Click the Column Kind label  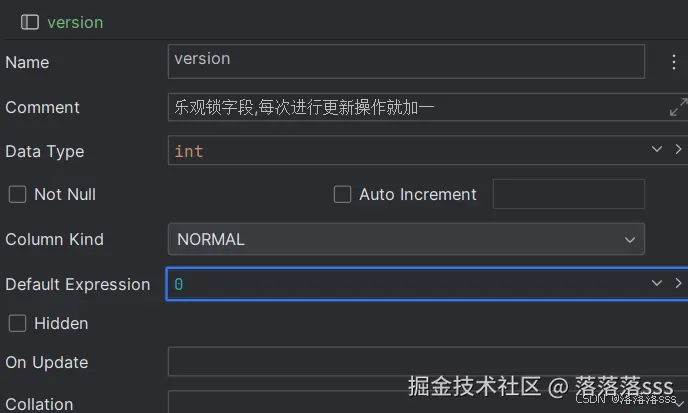pyautogui.click(x=54, y=239)
